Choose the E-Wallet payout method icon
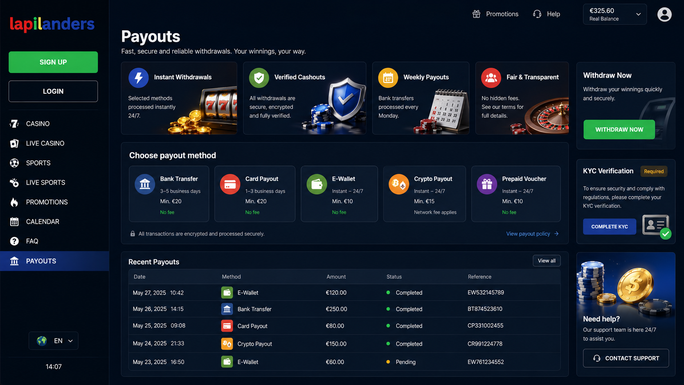This screenshot has width=684, height=385. pos(317,184)
